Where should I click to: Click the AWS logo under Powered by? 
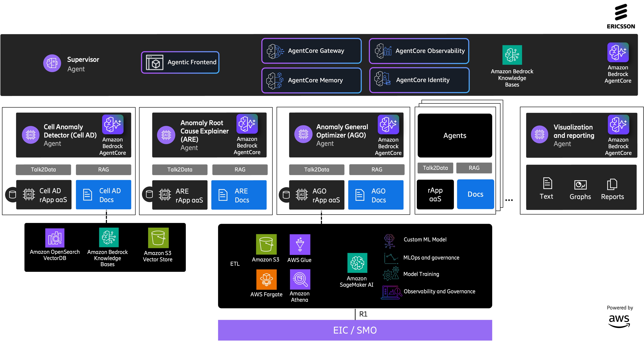[x=619, y=321]
